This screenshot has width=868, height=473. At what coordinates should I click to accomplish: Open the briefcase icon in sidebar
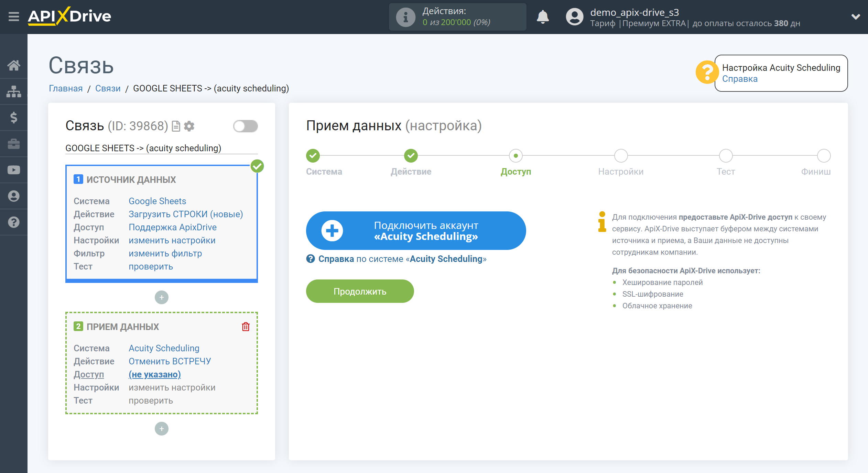pos(14,144)
